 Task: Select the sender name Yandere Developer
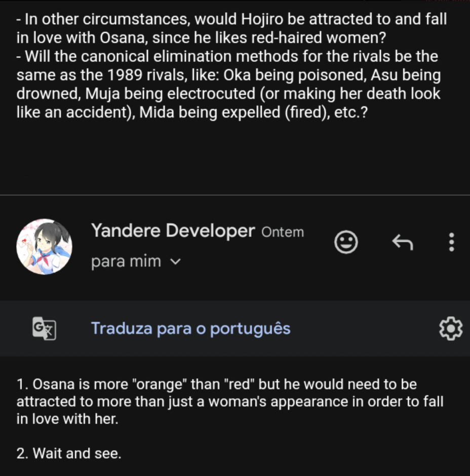[x=173, y=231]
